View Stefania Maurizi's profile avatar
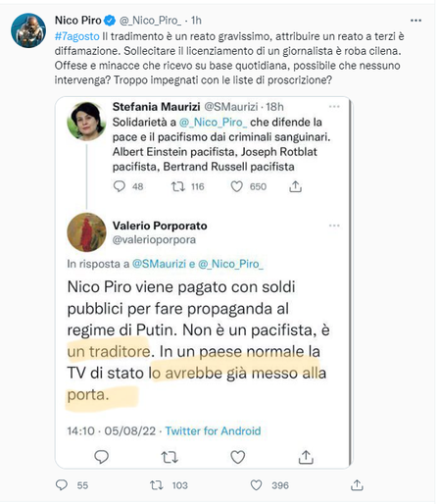439x504 pixels. coord(86,122)
